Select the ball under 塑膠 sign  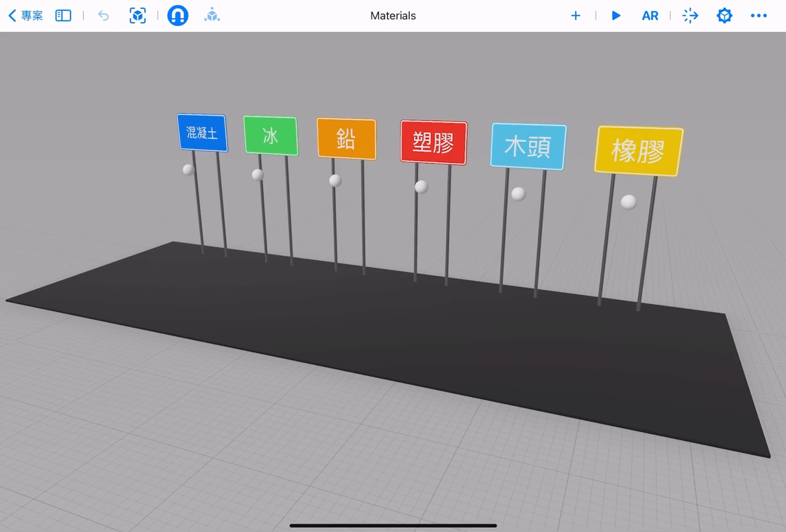[x=421, y=187]
